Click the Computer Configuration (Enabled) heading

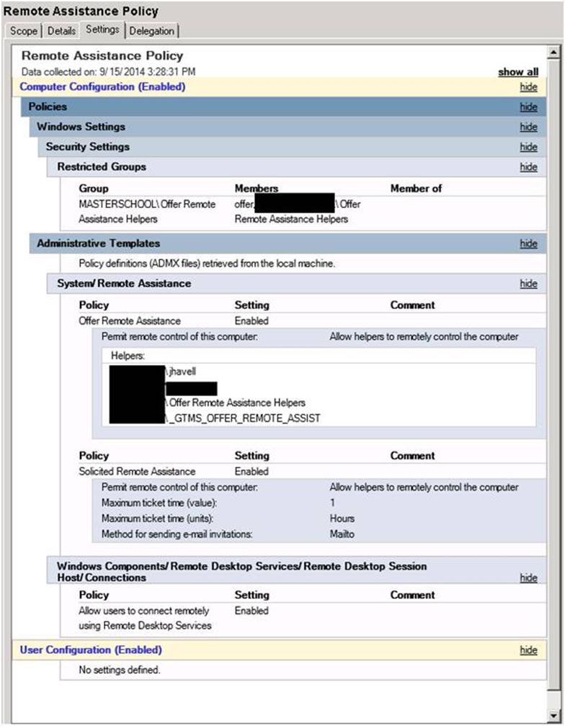coord(102,87)
